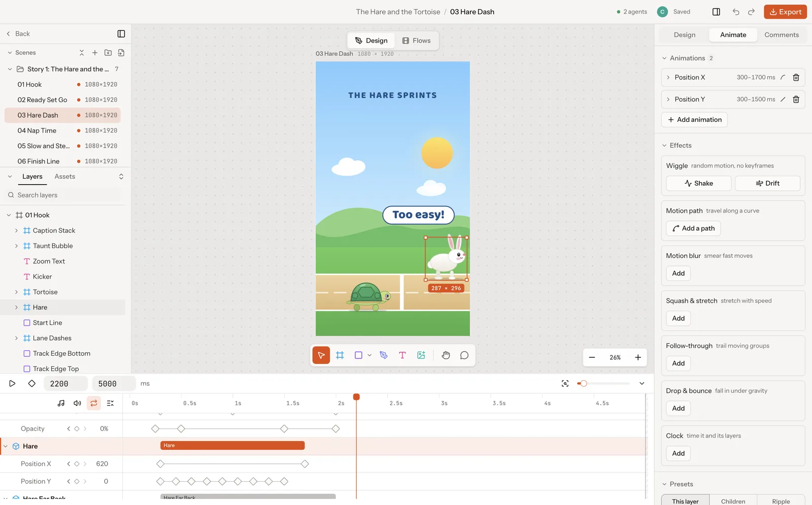Click the Hare clip bar on timeline
This screenshot has width=812, height=505.
pyautogui.click(x=232, y=446)
